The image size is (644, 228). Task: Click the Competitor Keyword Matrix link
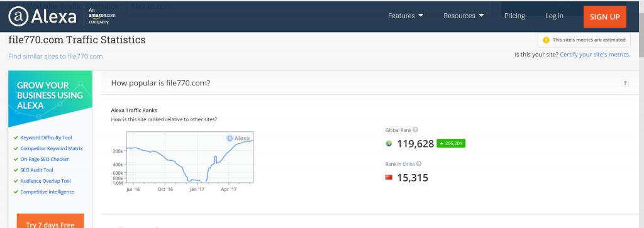[x=52, y=148]
